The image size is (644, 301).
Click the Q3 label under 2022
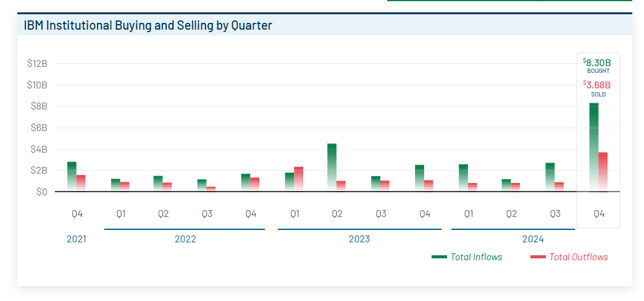207,214
